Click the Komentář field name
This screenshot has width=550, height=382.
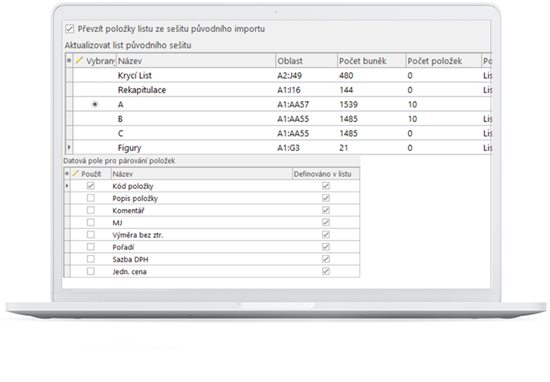(128, 210)
